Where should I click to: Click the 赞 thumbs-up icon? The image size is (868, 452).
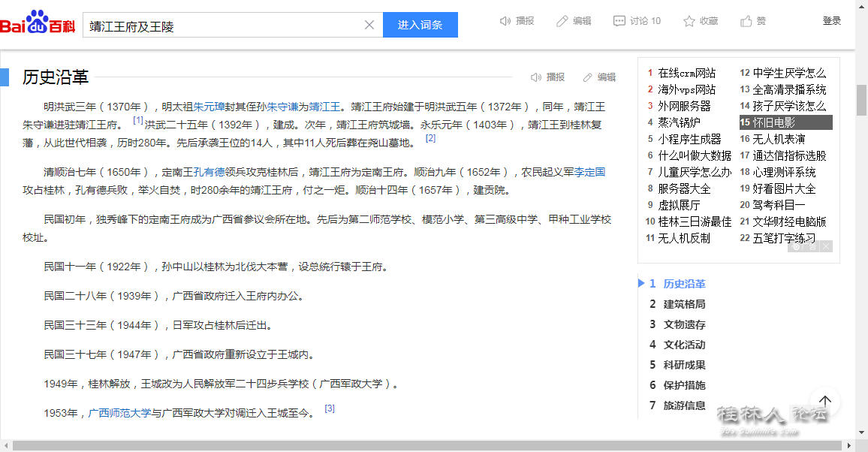click(746, 21)
